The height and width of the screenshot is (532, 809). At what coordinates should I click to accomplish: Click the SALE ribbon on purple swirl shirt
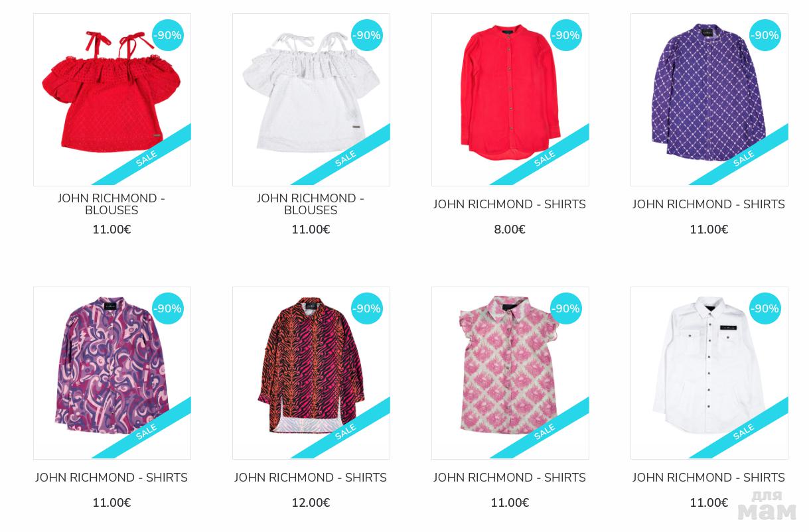146,431
